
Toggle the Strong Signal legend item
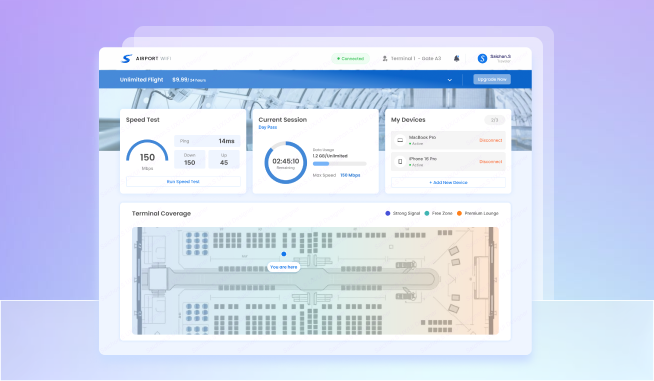[x=402, y=213]
